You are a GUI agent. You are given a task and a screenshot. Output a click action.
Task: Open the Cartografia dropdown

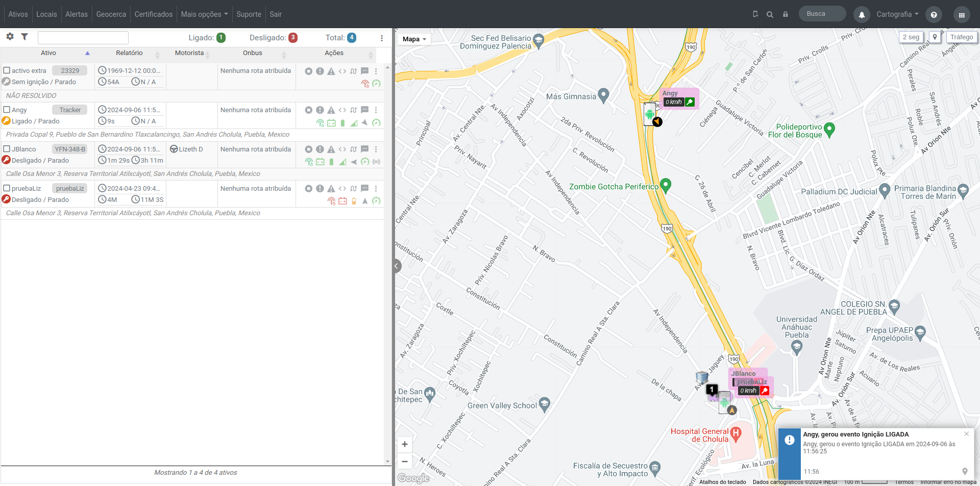(x=897, y=14)
